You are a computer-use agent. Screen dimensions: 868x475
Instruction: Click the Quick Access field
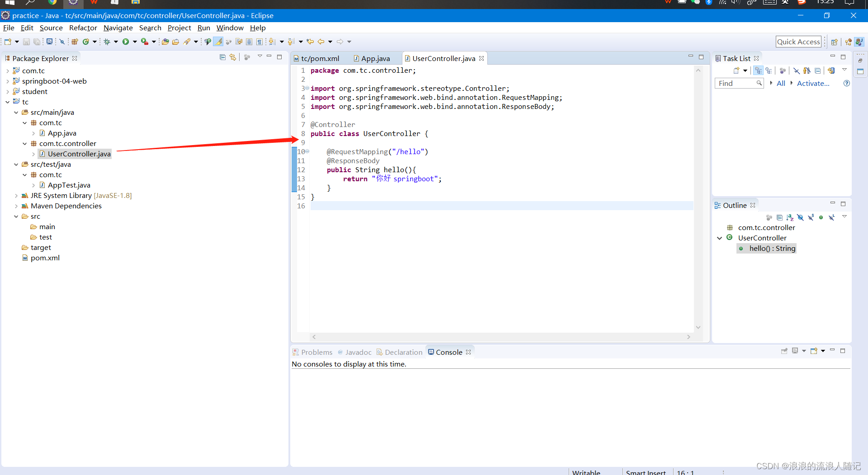(798, 42)
